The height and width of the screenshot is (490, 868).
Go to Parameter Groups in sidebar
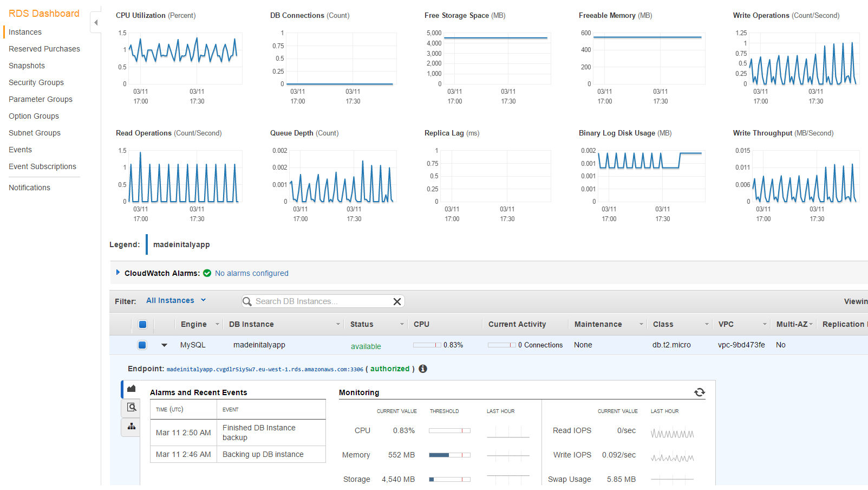pos(41,99)
